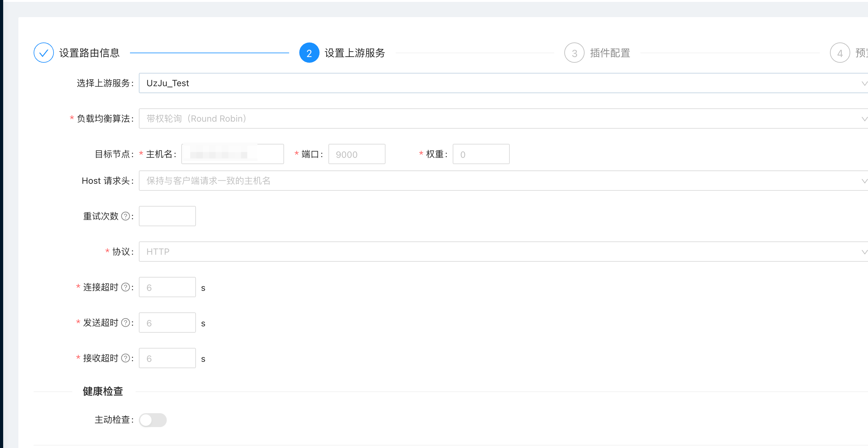The image size is (868, 448).
Task: Click help icon next to 发送超时
Action: click(x=125, y=323)
